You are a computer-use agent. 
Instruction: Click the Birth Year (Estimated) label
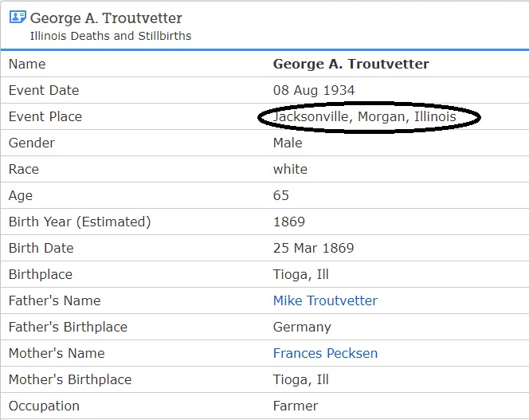tap(80, 222)
